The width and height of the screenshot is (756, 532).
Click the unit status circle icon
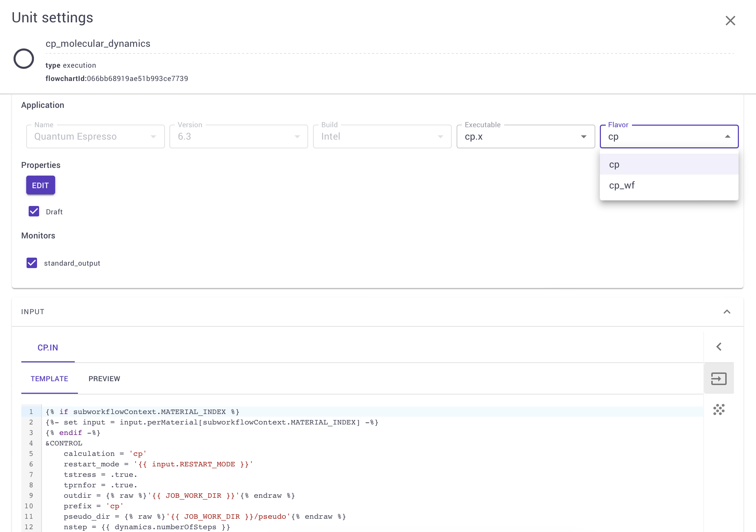[24, 59]
